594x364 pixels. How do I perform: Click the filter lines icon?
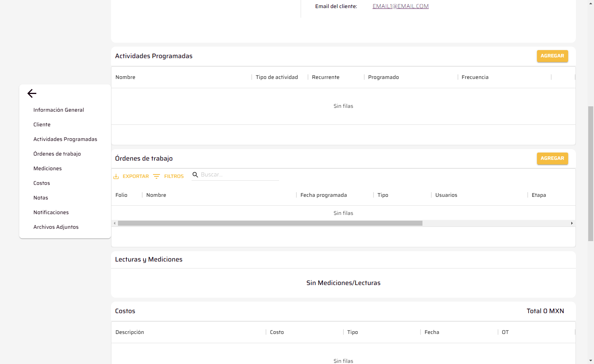[156, 176]
